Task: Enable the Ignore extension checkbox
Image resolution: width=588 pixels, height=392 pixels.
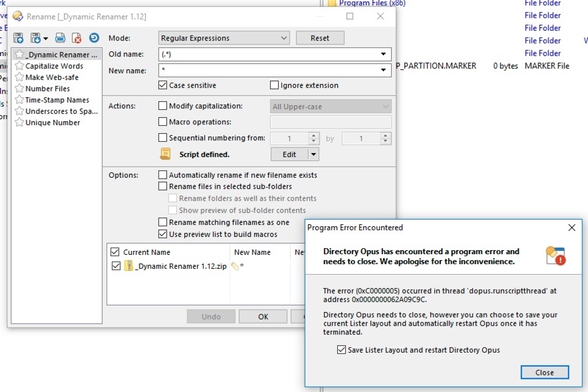Action: click(274, 85)
